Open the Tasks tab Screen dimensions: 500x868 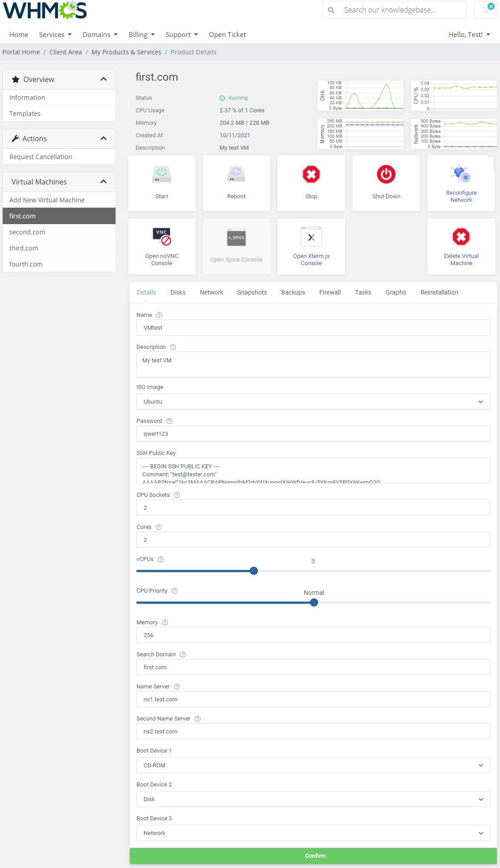[x=363, y=292]
